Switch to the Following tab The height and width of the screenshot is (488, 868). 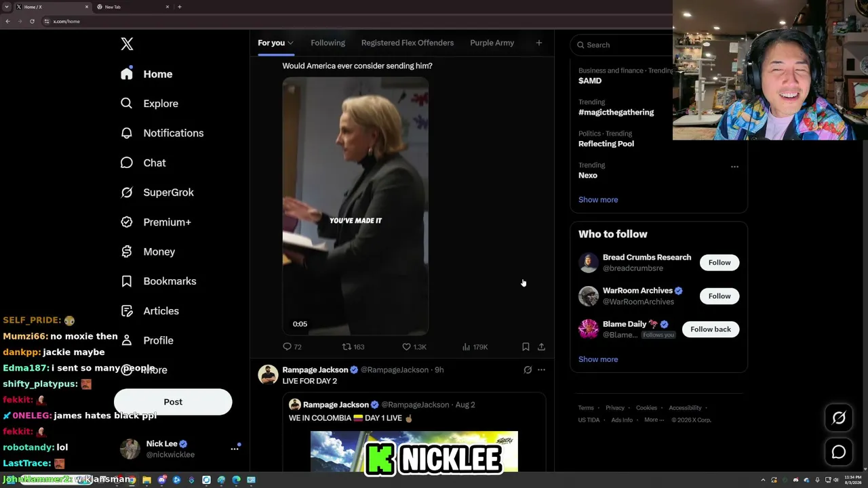(x=328, y=43)
